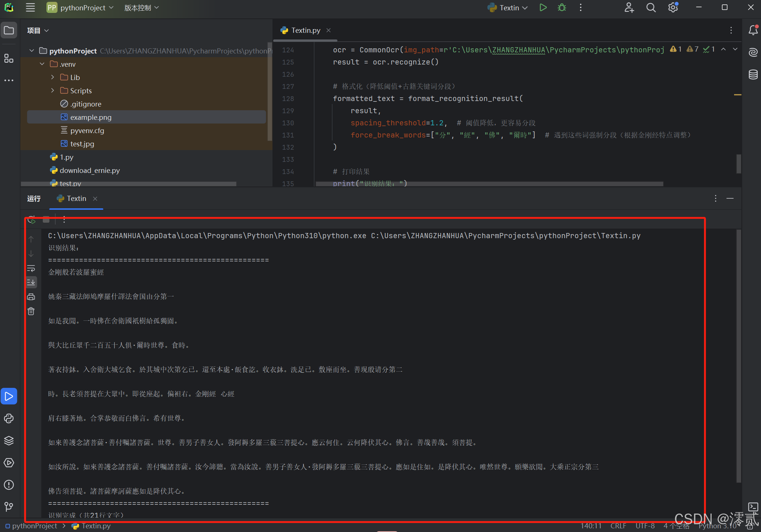Open Search Everywhere magnifier
Image resolution: width=761 pixels, height=532 pixels.
[651, 8]
